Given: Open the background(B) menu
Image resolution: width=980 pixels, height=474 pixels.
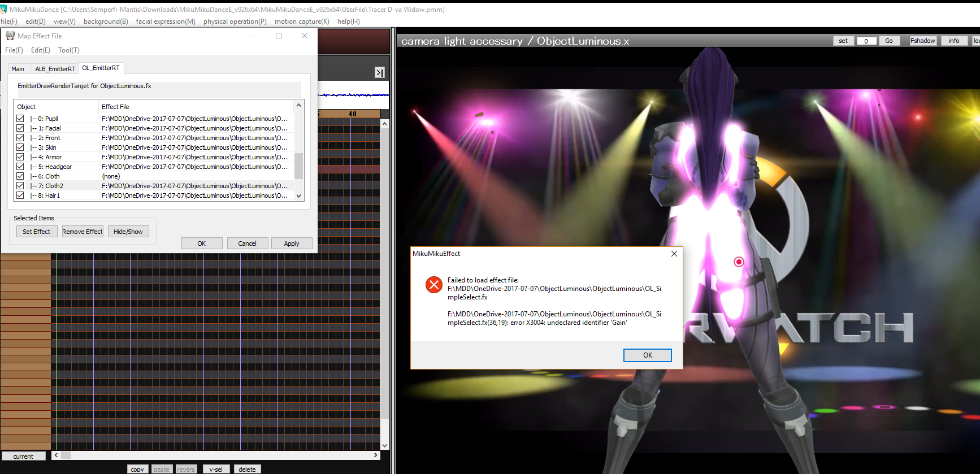Looking at the screenshot, I should (106, 21).
